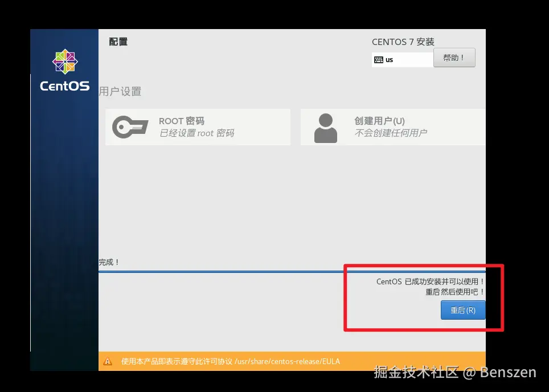
Task: Open the 创建用户(U) spoke
Action: (x=393, y=127)
